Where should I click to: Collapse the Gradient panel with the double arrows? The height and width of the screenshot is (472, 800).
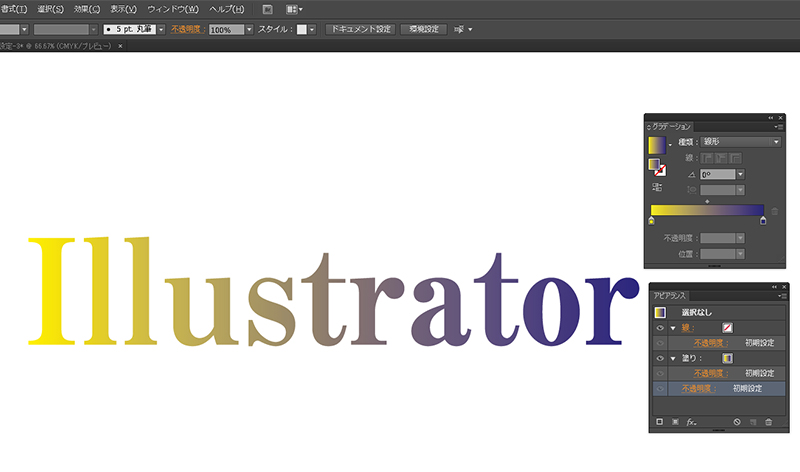(x=770, y=118)
